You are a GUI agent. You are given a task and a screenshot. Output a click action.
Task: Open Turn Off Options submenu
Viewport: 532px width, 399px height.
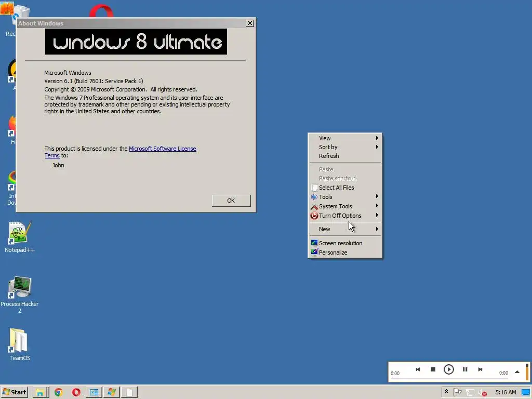point(345,216)
